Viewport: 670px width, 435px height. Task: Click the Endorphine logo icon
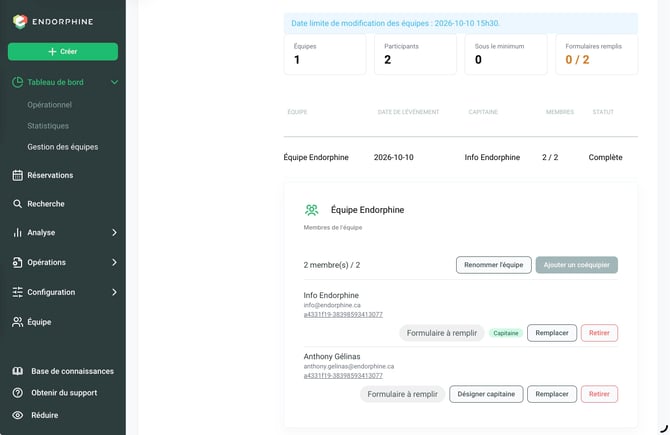[20, 21]
